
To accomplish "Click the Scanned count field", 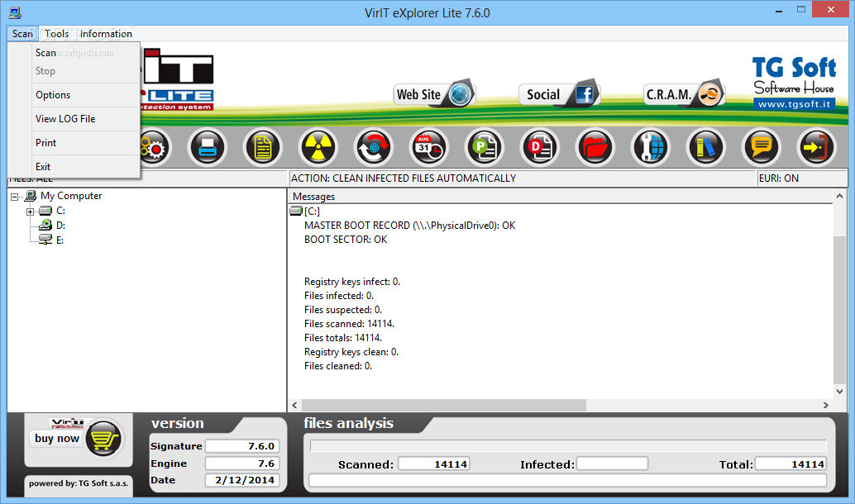I will [x=434, y=464].
